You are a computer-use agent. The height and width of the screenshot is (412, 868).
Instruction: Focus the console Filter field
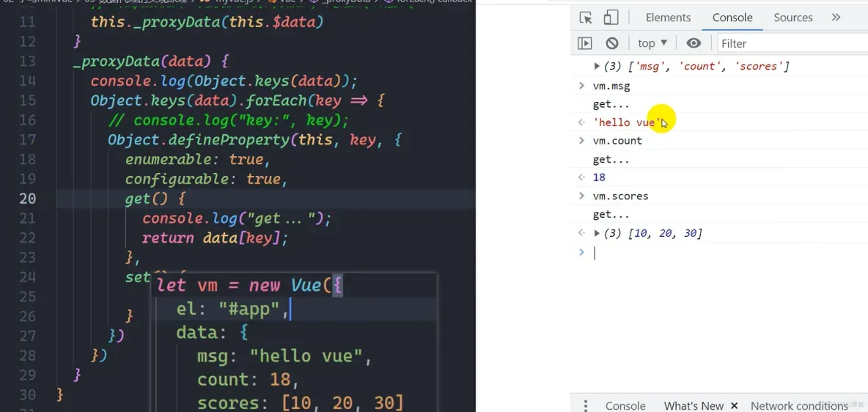pyautogui.click(x=792, y=43)
